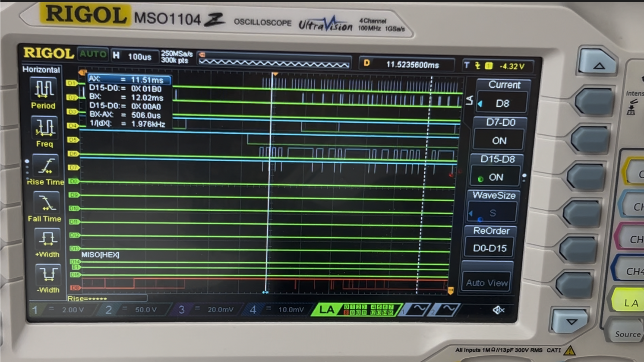
Task: Click the Horizontal menu header
Action: [x=41, y=70]
